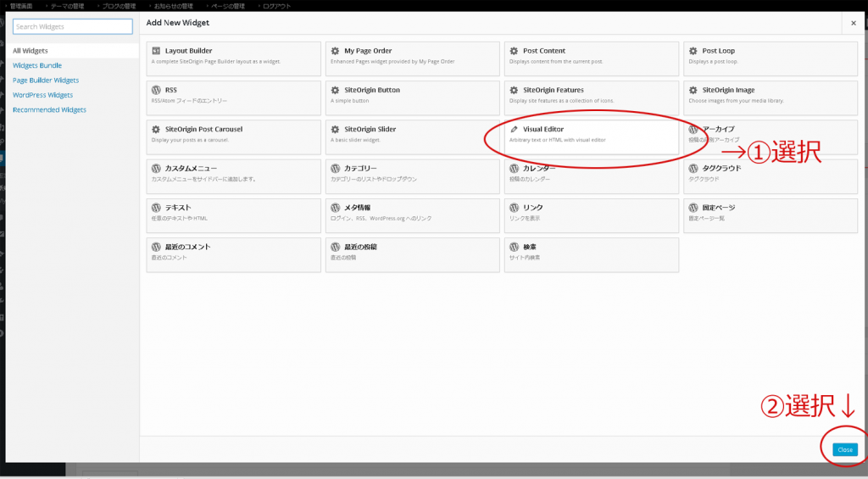
Task: Select the カテゴリー widget title
Action: coord(360,169)
